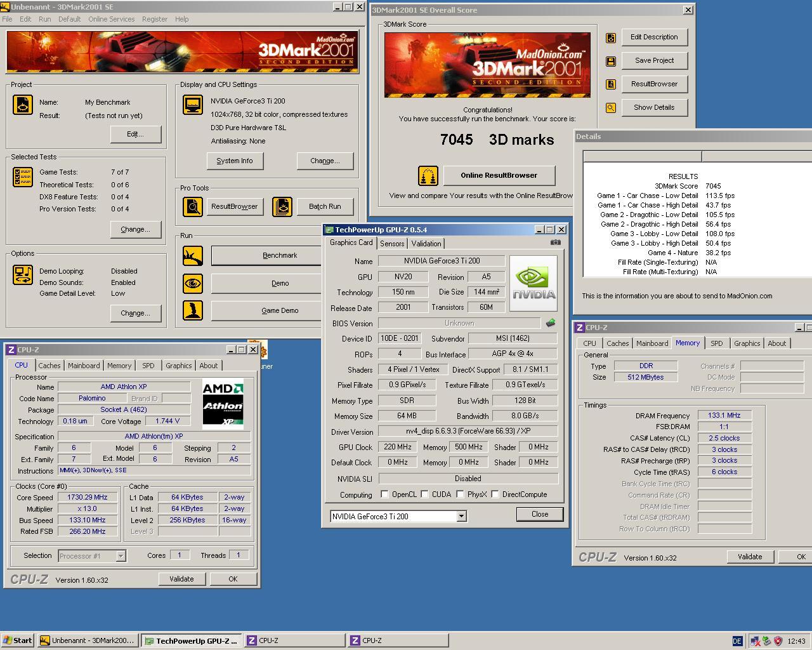The width and height of the screenshot is (812, 650).
Task: Click the Save Project floppy icon
Action: click(611, 61)
